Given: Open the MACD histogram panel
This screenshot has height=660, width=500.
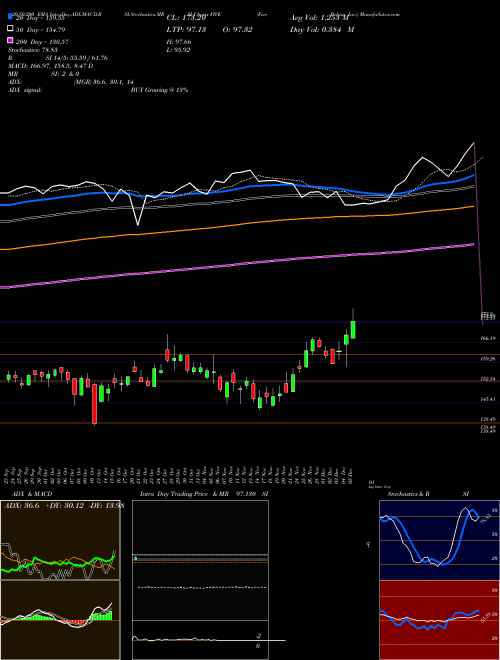Looking at the screenshot, I should (60, 619).
